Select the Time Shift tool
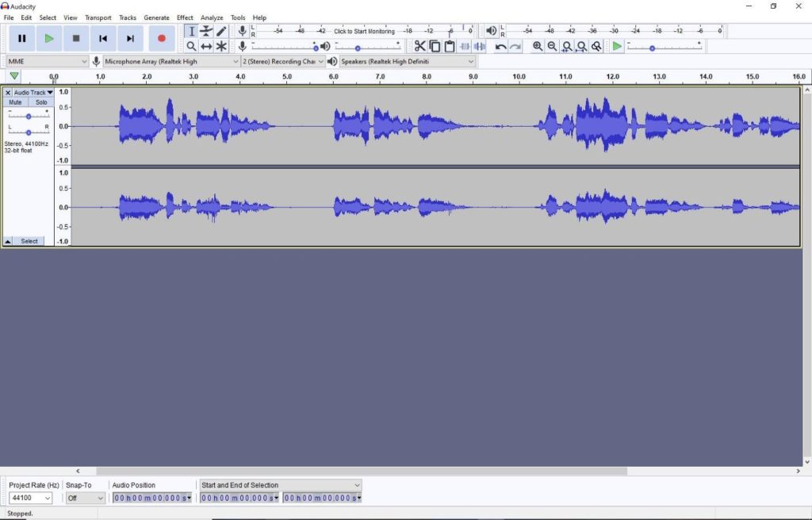Viewport: 812px width, 520px height. pos(207,46)
